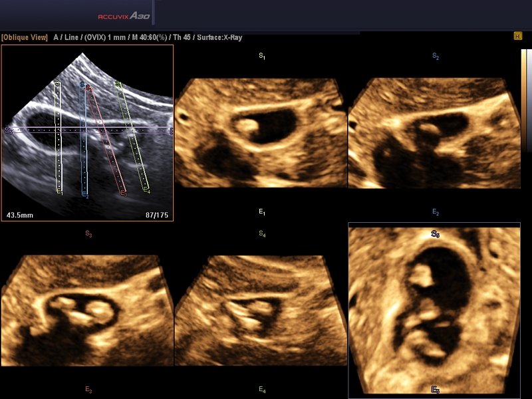Select the green S4 line start marker
The image size is (532, 399).
(118, 84)
